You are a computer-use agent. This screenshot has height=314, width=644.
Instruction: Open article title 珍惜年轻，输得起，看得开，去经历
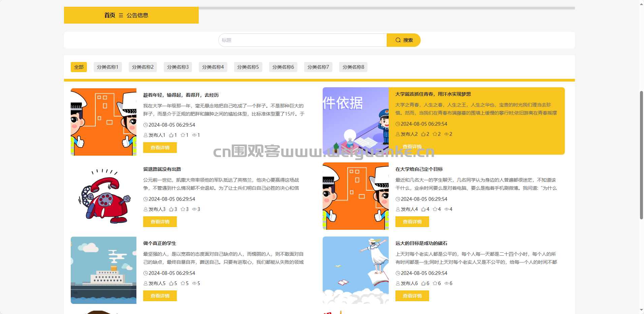[181, 95]
